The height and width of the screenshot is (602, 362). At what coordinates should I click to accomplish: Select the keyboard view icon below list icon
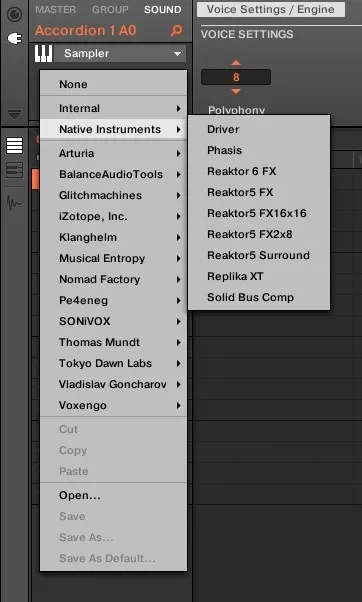[15, 170]
